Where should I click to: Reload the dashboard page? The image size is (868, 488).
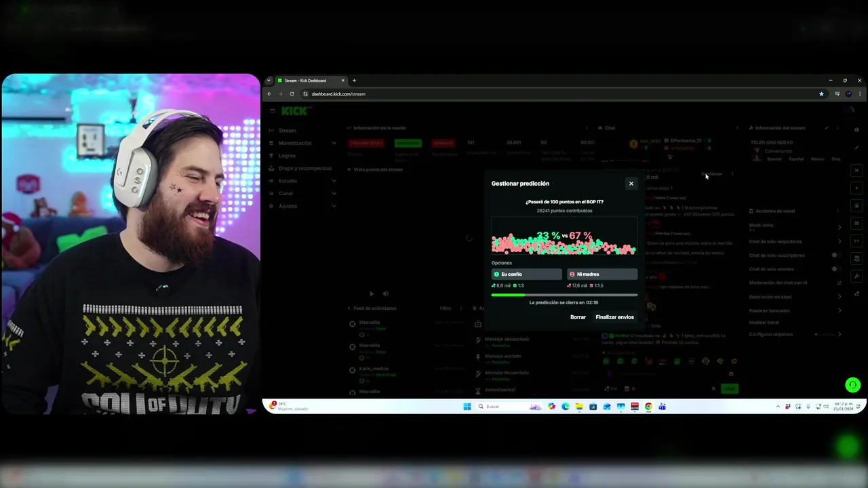click(x=292, y=94)
